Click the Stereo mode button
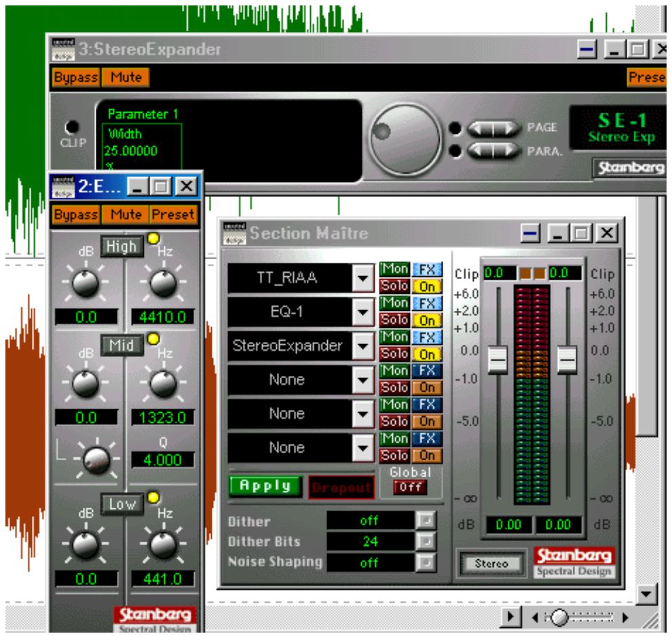 tap(491, 563)
